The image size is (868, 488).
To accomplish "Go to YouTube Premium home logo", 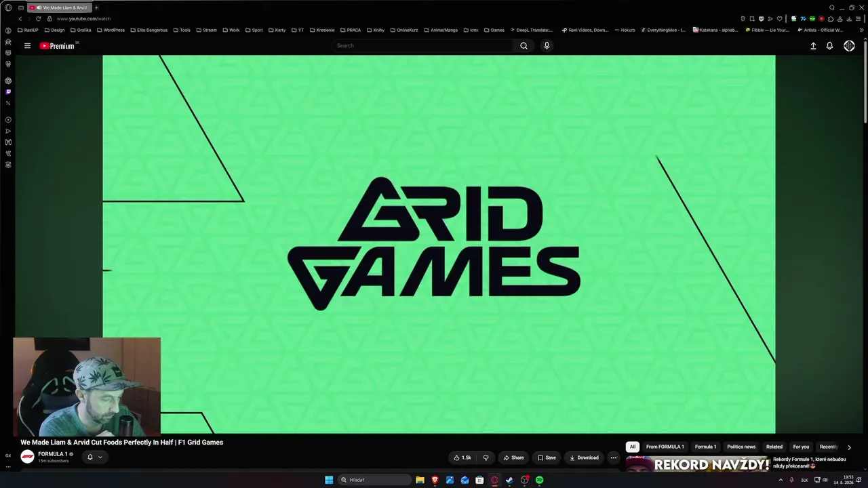I will [x=57, y=46].
